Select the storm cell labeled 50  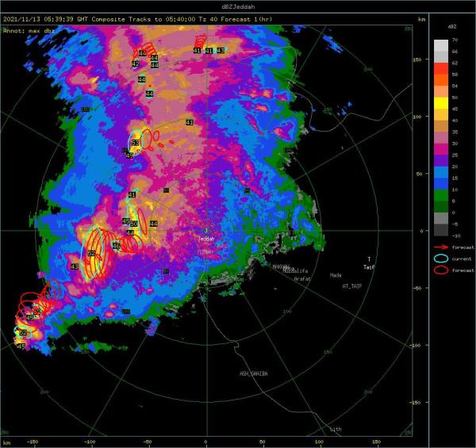[x=134, y=224]
